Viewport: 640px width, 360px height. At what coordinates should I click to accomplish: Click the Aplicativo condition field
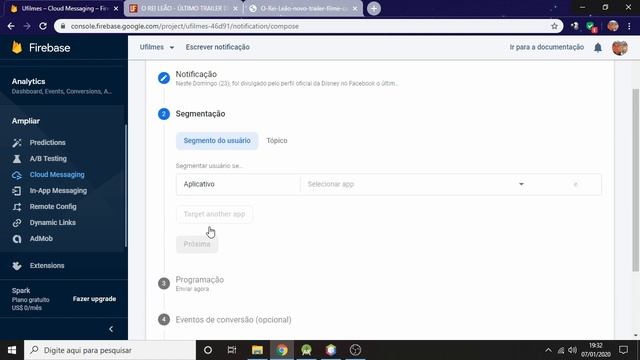point(238,184)
